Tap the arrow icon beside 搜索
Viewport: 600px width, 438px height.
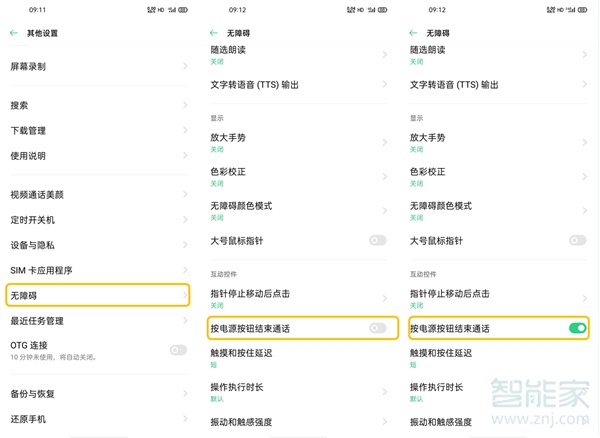pyautogui.click(x=185, y=104)
